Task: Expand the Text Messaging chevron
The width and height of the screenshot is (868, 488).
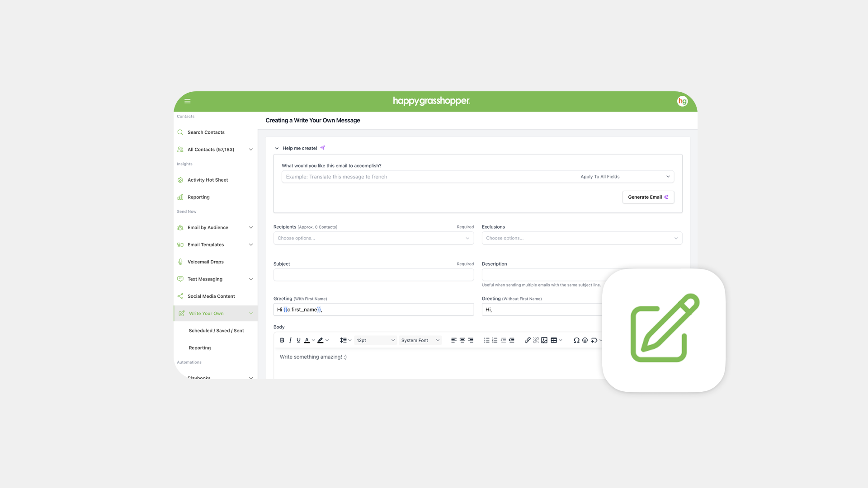Action: click(251, 279)
